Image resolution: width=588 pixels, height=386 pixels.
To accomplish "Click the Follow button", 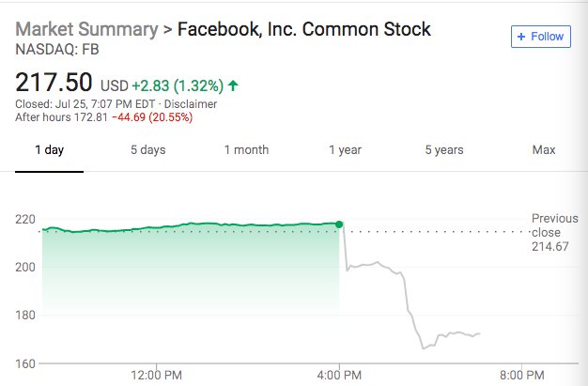I will pos(540,37).
